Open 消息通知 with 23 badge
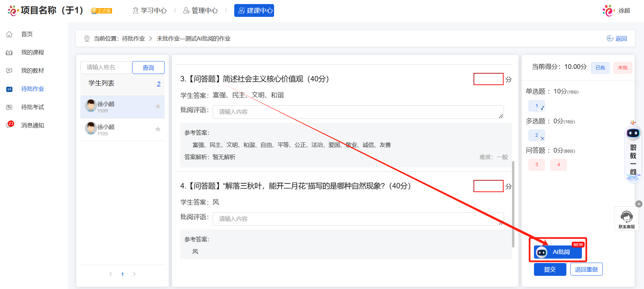This screenshot has width=644, height=289. point(32,125)
